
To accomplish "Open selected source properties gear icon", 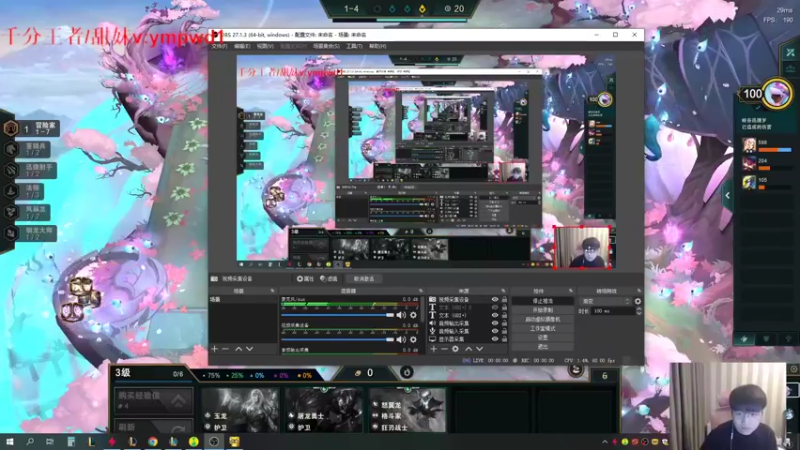I will coord(455,349).
